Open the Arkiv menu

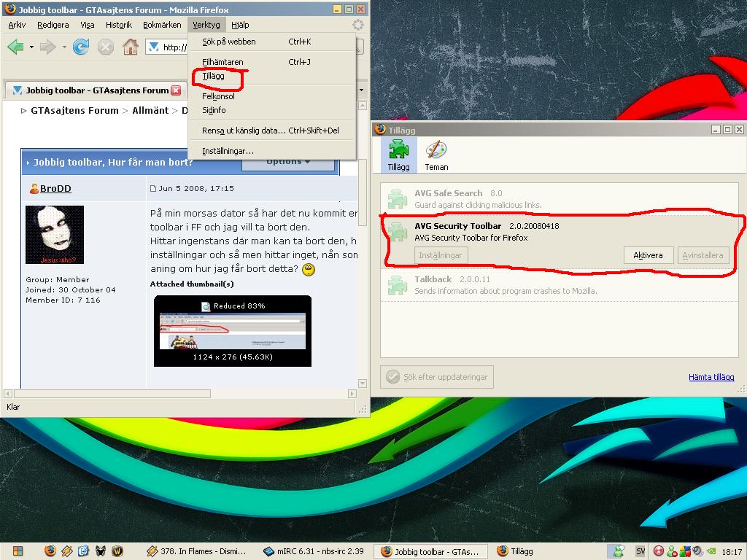tap(17, 25)
